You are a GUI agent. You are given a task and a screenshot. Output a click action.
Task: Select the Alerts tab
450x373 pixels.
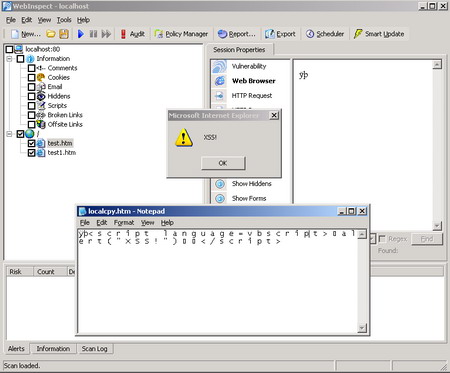(16, 348)
